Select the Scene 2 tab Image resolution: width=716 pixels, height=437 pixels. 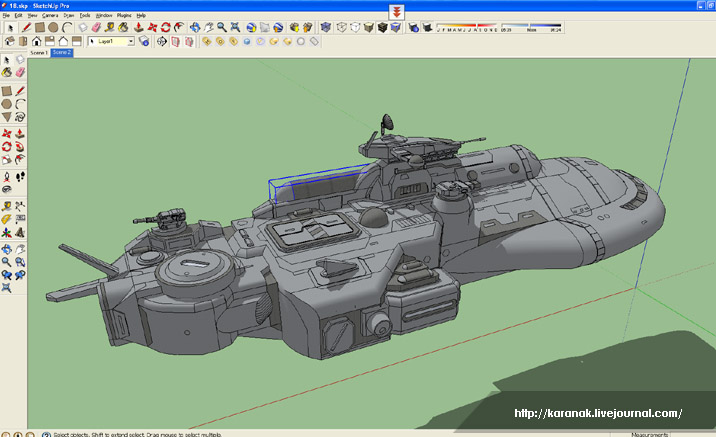tap(62, 52)
